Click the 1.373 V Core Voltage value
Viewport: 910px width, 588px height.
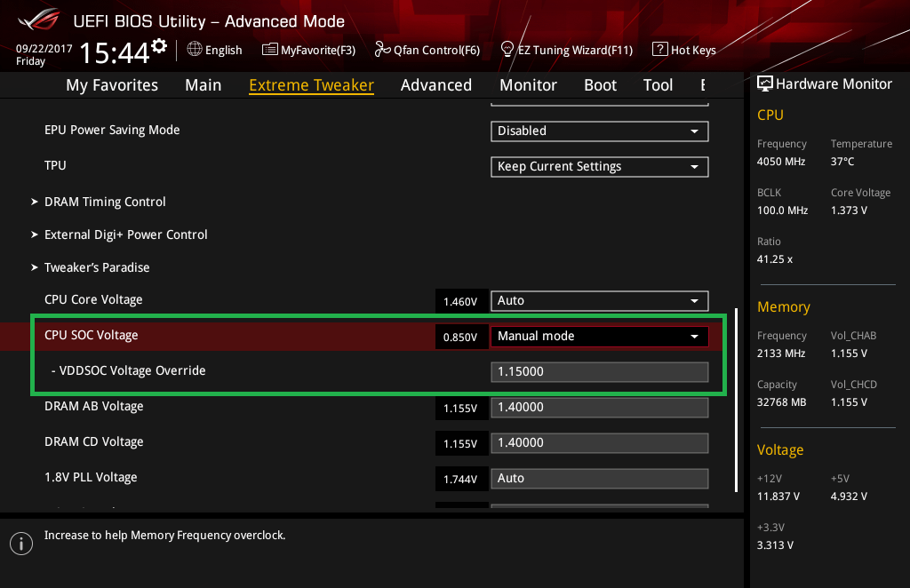[x=849, y=211]
